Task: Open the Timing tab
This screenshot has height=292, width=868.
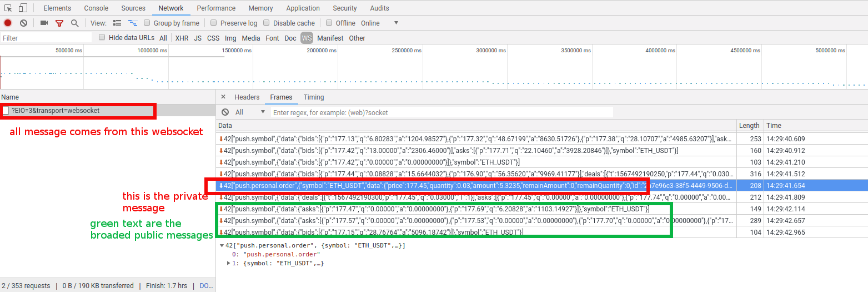Action: point(314,97)
